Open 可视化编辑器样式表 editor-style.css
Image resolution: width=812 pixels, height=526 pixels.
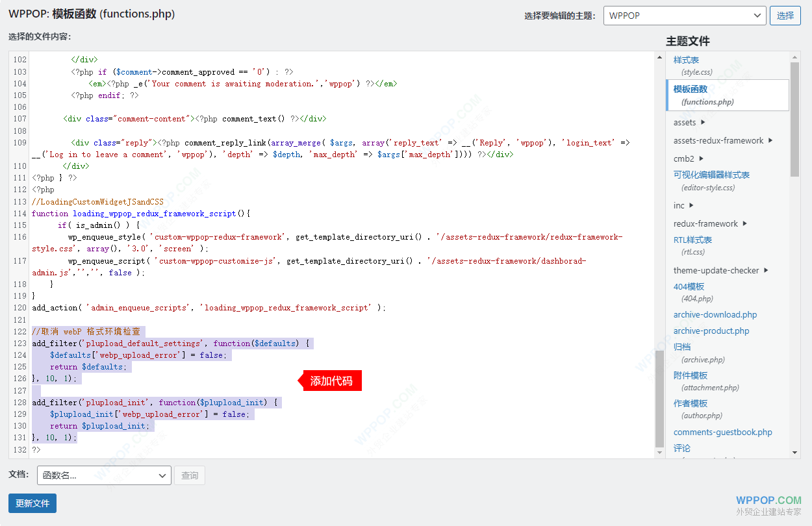(711, 175)
